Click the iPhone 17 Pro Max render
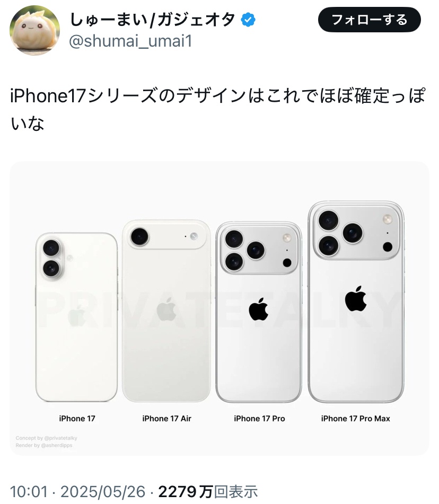The width and height of the screenshot is (439, 504). [x=356, y=302]
